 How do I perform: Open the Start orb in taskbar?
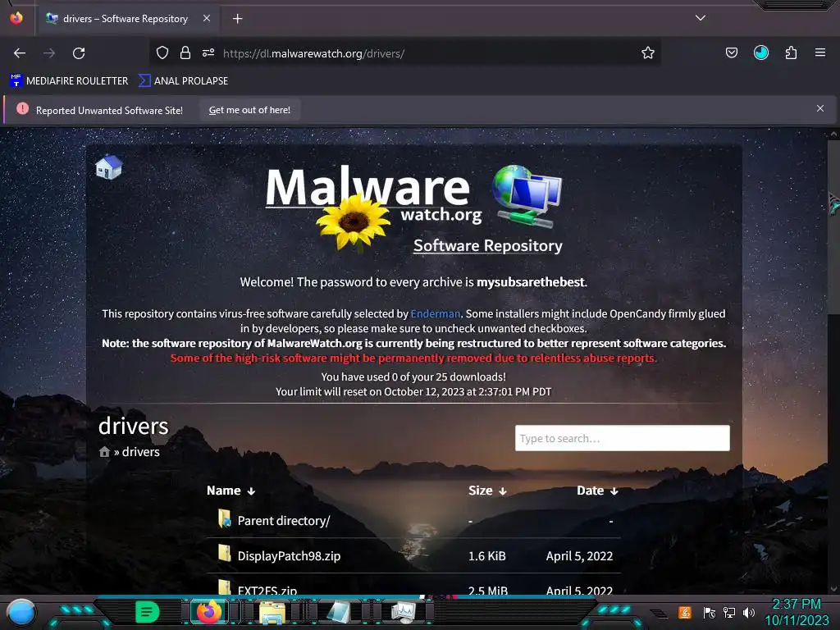tap(21, 612)
